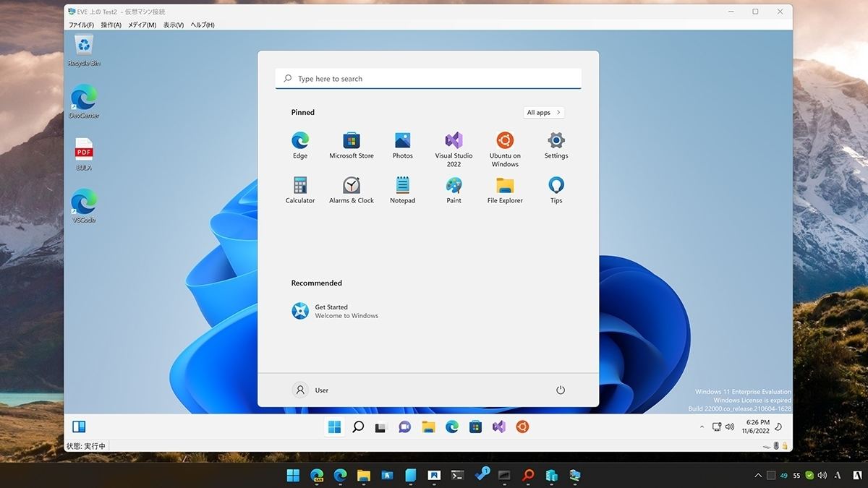This screenshot has width=868, height=488.
Task: Show hidden icons on host system tray
Action: 757,475
